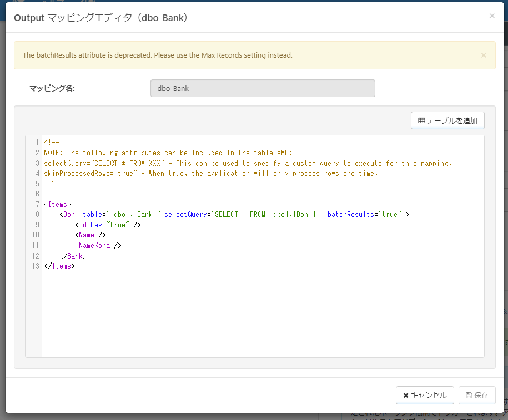Click the マッピング名 field showing dbo_Bank
Viewport: 508px width, 420px height.
pyautogui.click(x=262, y=88)
